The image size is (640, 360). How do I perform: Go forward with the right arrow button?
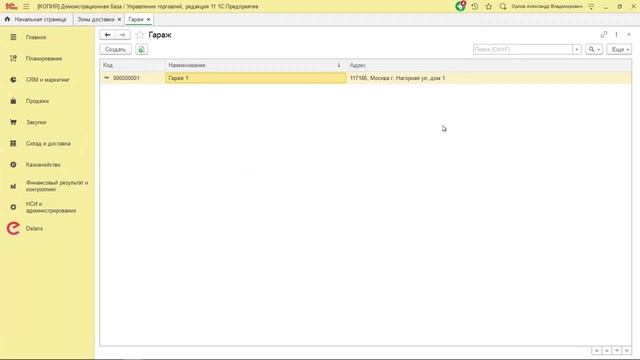point(122,35)
